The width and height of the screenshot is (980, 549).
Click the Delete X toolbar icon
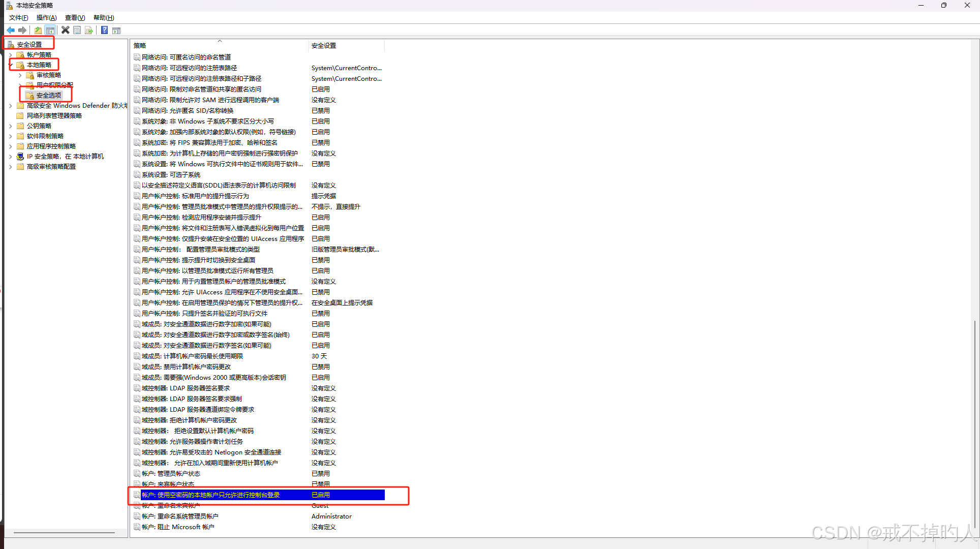coord(65,30)
